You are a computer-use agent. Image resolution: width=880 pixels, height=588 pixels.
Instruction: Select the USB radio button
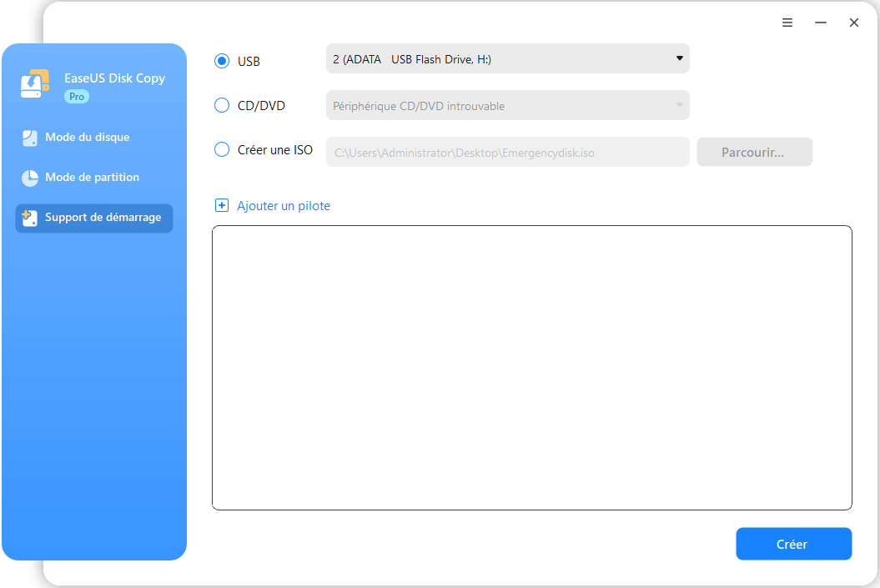click(222, 61)
